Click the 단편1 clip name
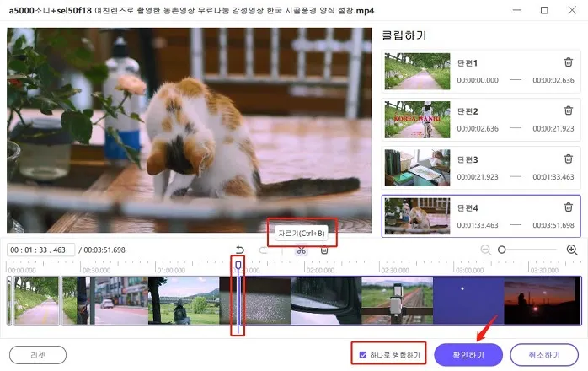Image resolution: width=588 pixels, height=371 pixels. 468,63
